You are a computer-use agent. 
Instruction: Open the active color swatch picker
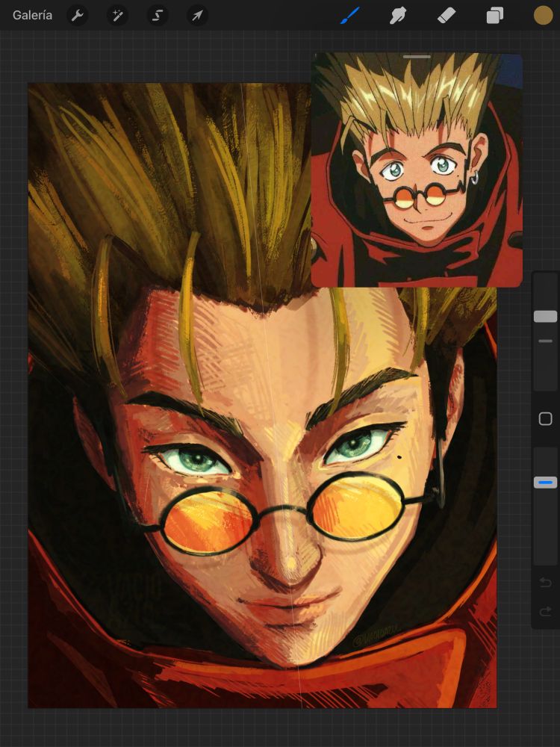[543, 15]
